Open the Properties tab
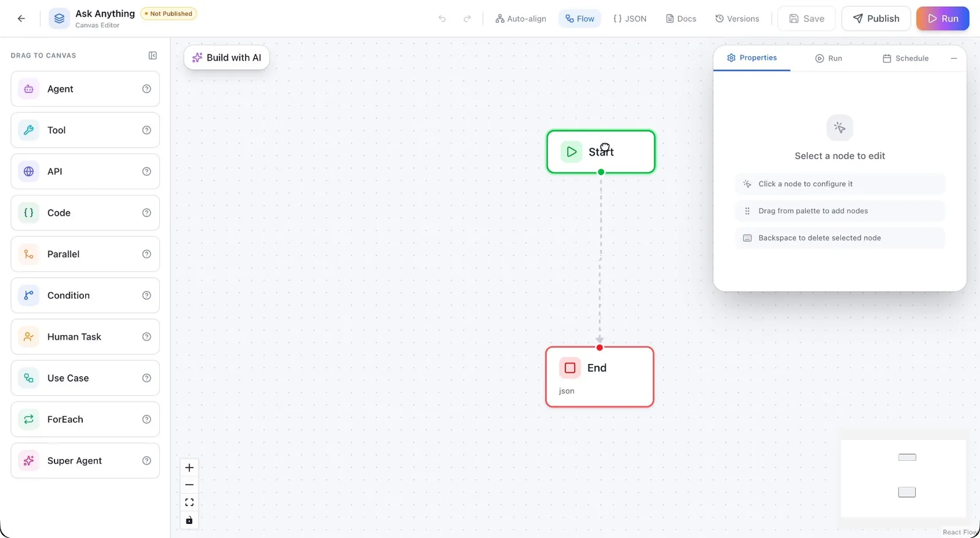 (x=752, y=58)
